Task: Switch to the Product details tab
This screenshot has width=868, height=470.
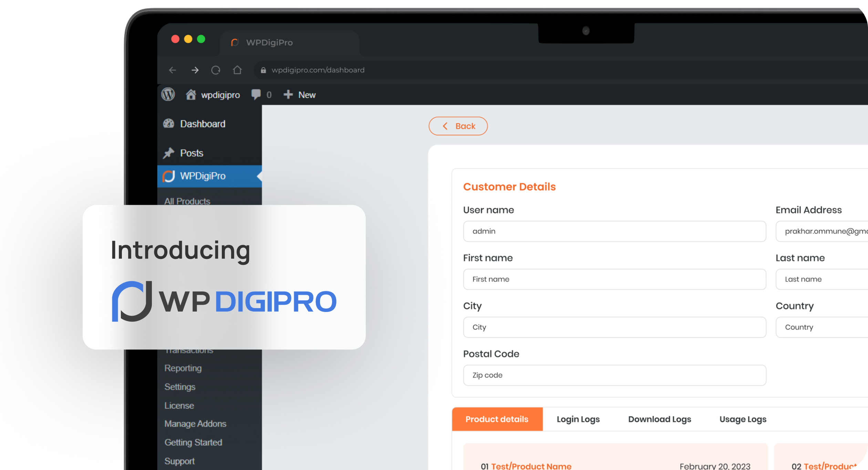Action: click(x=497, y=419)
